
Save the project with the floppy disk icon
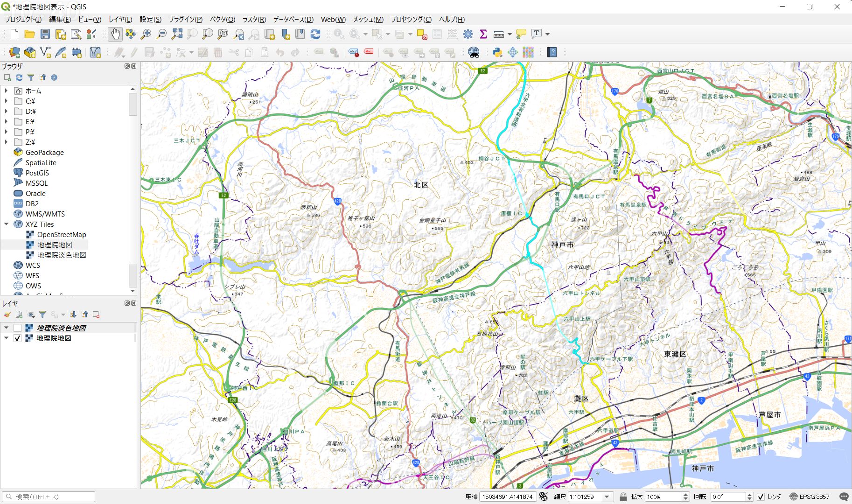coord(45,34)
